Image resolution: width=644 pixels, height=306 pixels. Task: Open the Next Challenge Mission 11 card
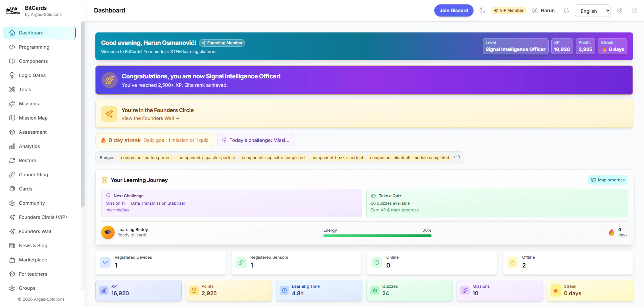231,203
